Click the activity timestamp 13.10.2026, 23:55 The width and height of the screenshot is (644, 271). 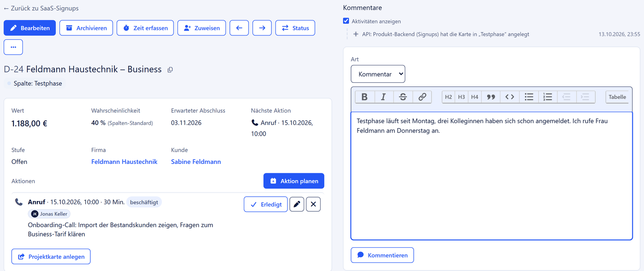[619, 34]
